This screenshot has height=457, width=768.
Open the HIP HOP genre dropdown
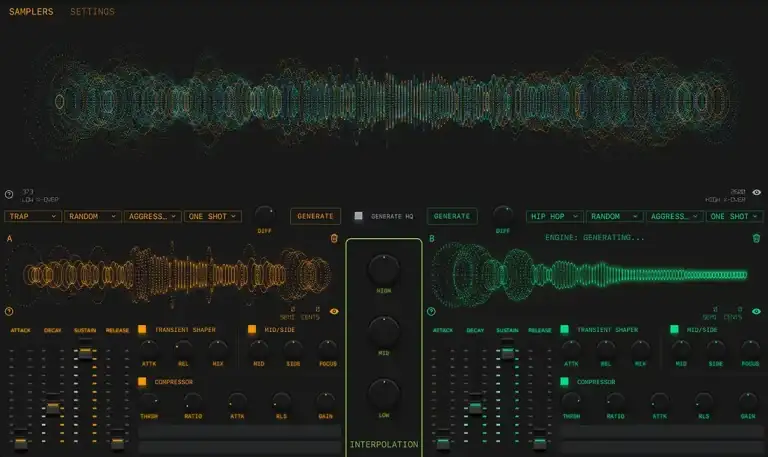click(554, 216)
